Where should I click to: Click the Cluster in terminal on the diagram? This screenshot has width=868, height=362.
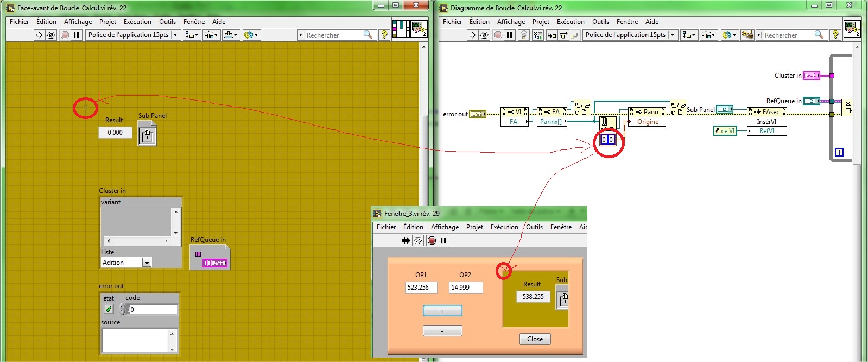pyautogui.click(x=812, y=76)
